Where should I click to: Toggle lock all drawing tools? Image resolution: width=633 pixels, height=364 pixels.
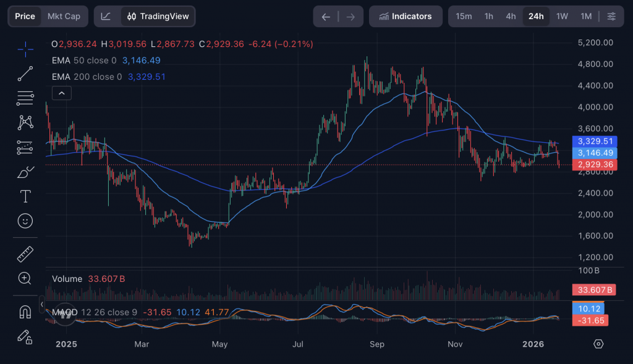pyautogui.click(x=25, y=337)
